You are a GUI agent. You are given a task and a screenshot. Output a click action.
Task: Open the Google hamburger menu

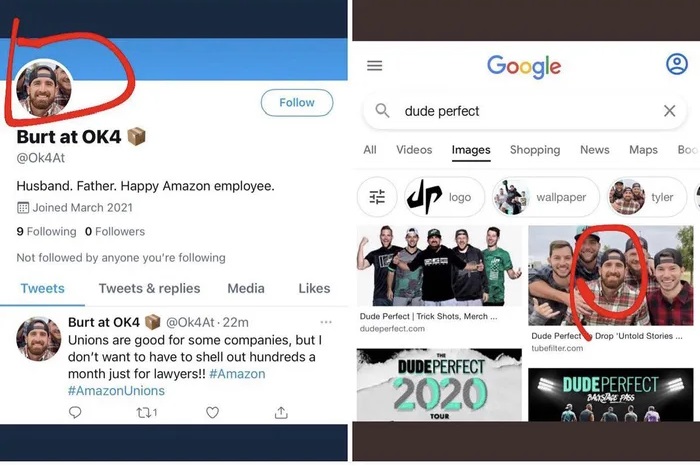pos(375,66)
